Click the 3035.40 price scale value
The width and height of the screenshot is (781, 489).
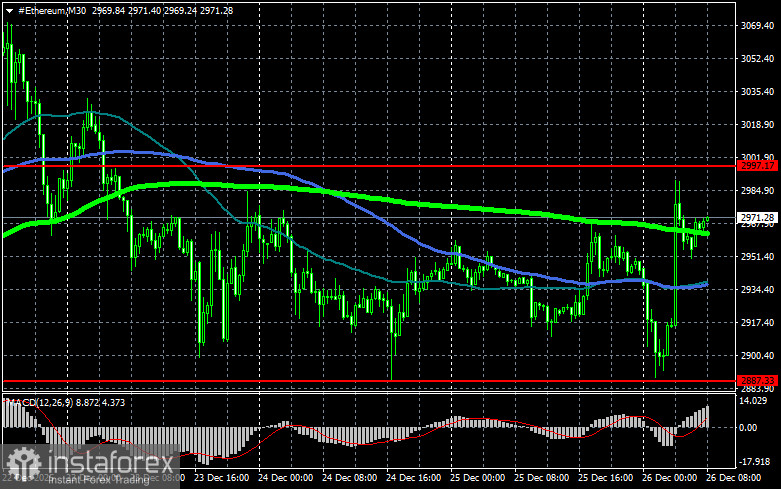click(757, 92)
